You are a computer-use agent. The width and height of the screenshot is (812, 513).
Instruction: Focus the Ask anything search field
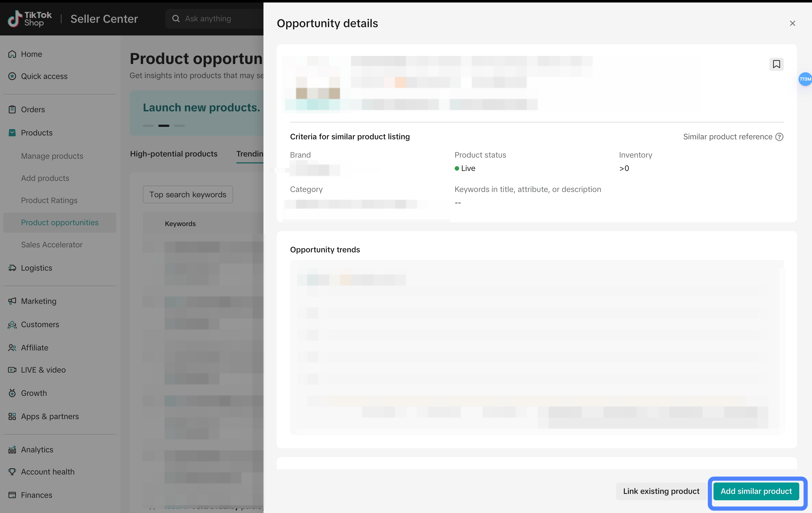coord(214,19)
